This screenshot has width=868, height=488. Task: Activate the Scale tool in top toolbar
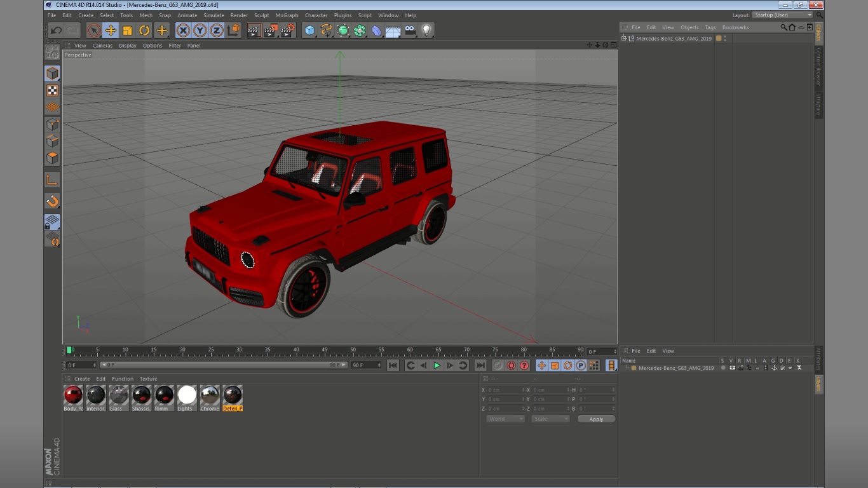click(128, 30)
